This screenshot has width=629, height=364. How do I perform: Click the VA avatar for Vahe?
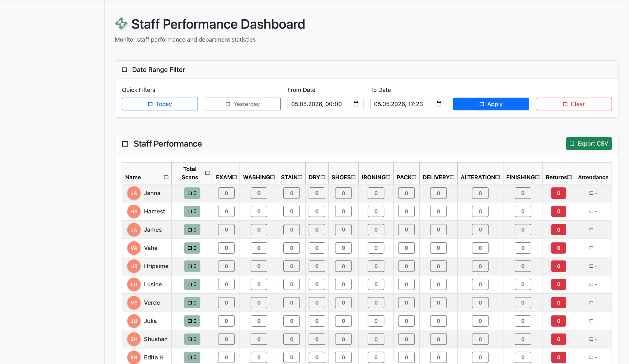[134, 248]
